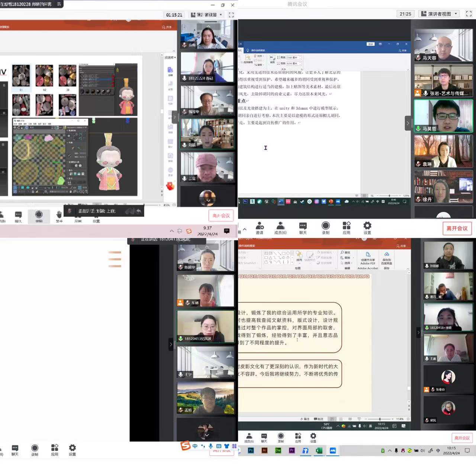Toggle 录制 recording beside the 邀请 button
Screen dimensions: 476x476
(x=325, y=227)
